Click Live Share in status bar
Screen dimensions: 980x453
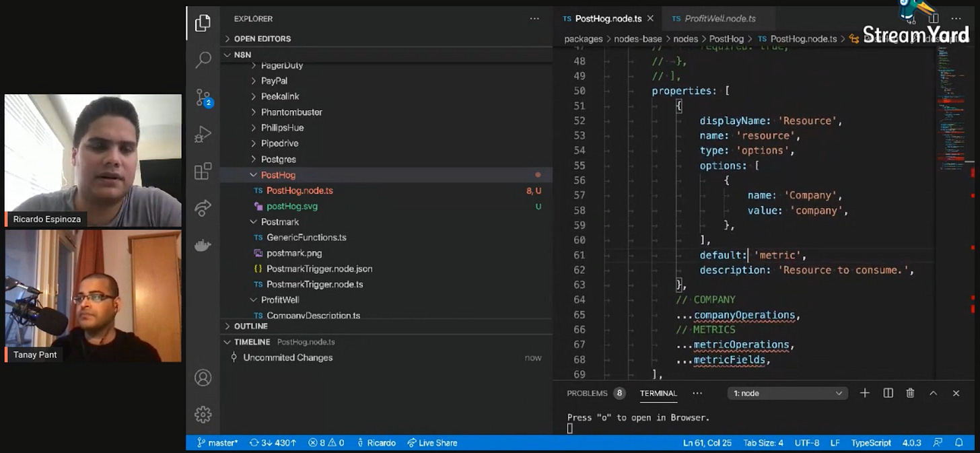[x=432, y=443]
